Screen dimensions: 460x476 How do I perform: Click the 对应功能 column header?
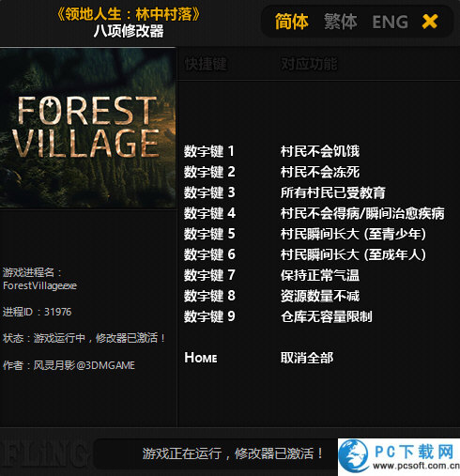click(x=309, y=64)
